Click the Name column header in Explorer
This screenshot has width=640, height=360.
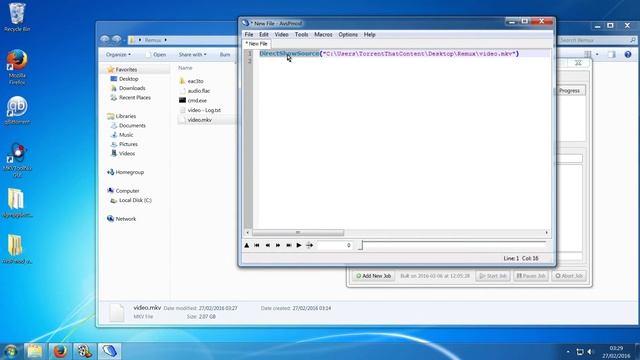click(185, 68)
